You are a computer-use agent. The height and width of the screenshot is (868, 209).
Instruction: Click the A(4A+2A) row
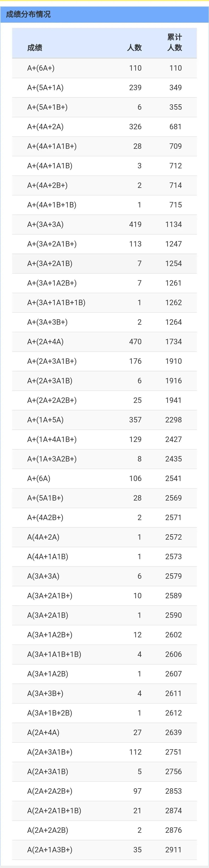104,537
